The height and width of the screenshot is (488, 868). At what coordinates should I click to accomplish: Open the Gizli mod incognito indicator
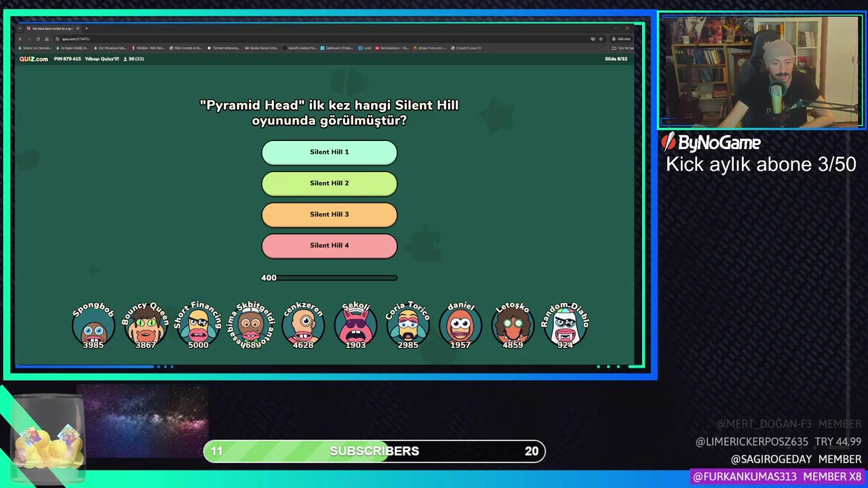[x=621, y=39]
